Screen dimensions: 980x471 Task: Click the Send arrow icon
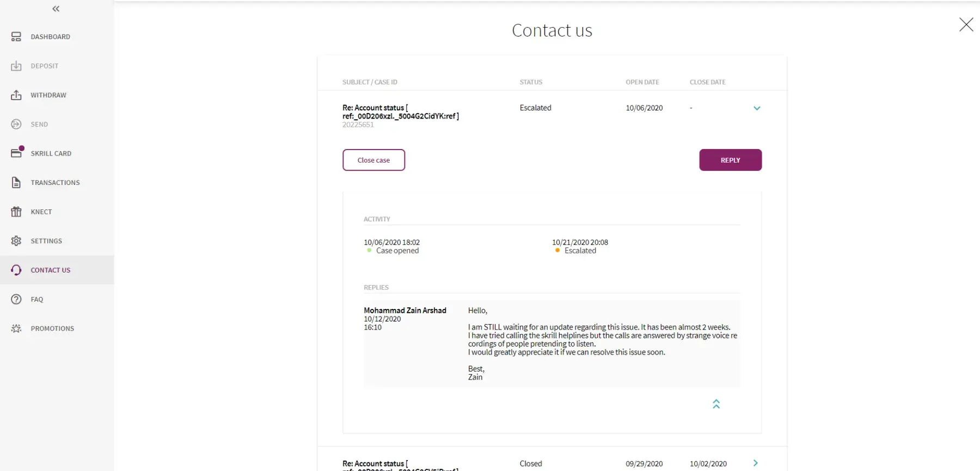[16, 124]
